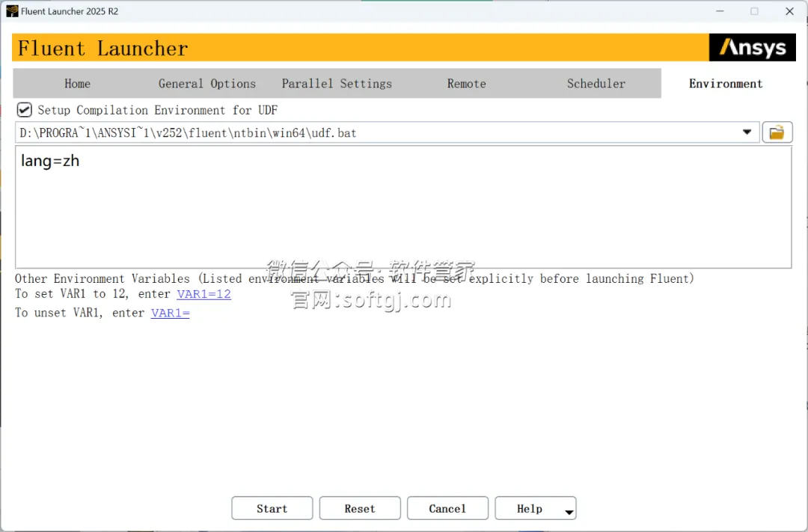Open the Help button dropdown arrow
Image resolution: width=808 pixels, height=532 pixels.
click(569, 511)
